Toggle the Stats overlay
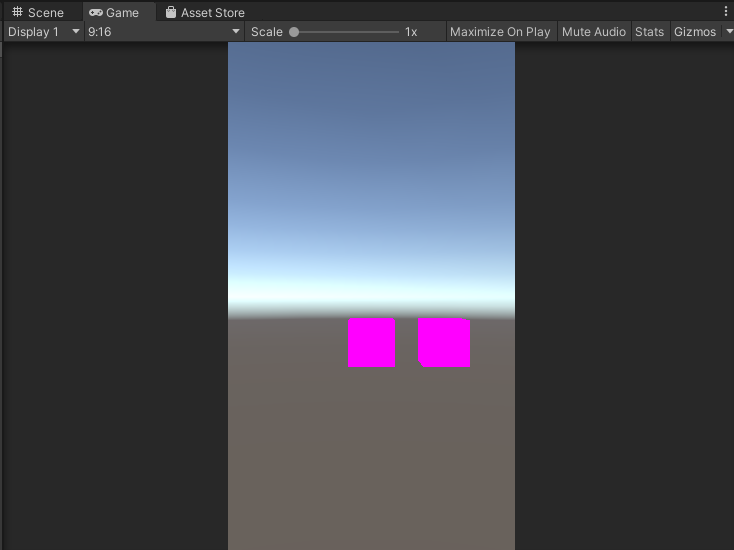 tap(649, 32)
